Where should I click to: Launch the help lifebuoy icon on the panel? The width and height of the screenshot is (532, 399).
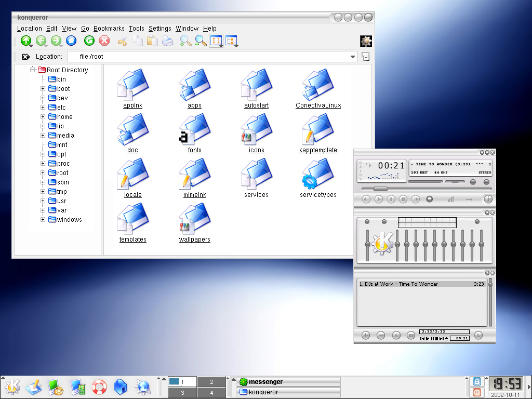(x=99, y=387)
